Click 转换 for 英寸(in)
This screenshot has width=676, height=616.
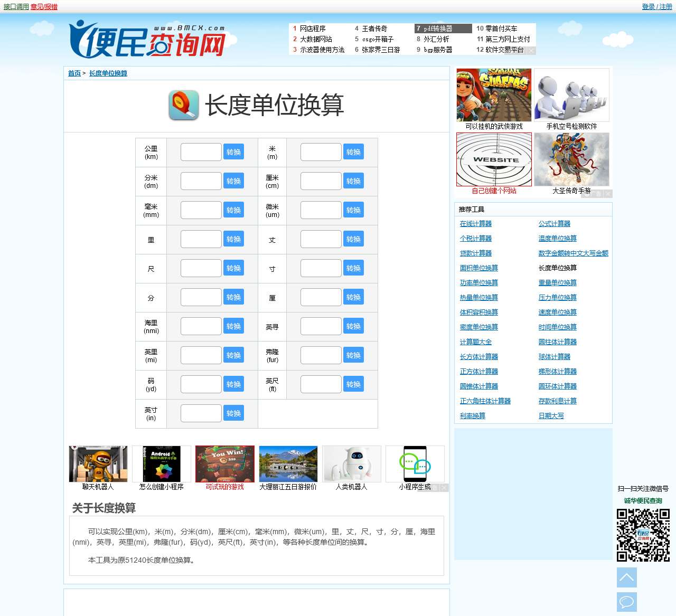coord(233,413)
